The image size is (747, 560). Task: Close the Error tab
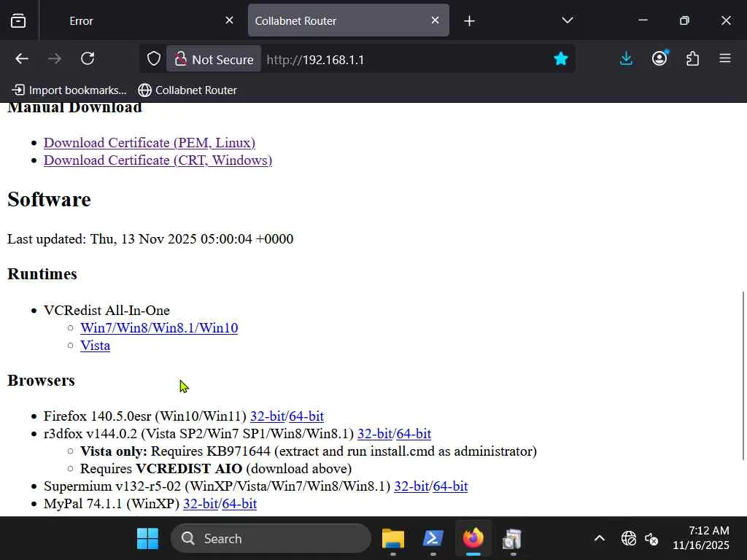tap(229, 20)
